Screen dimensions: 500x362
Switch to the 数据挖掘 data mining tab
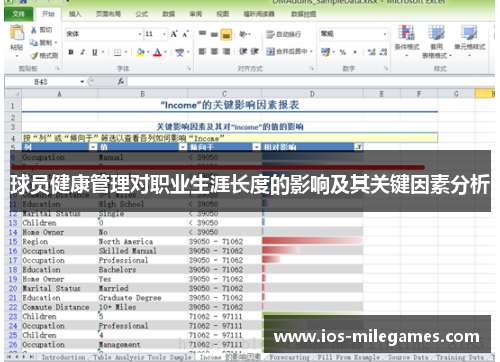click(303, 14)
